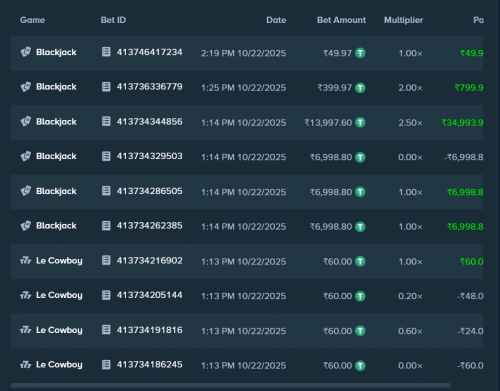
Task: Select the 2.50× multiplier value
Action: [410, 123]
